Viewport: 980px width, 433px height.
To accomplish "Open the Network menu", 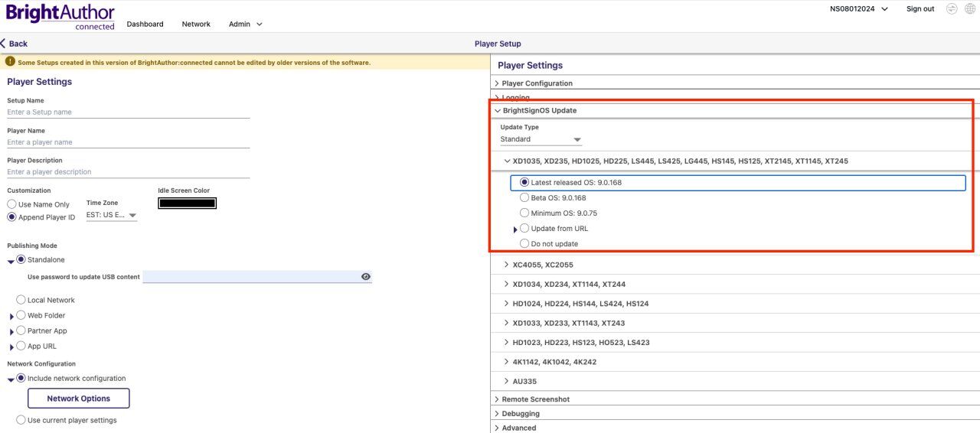I will click(x=196, y=24).
